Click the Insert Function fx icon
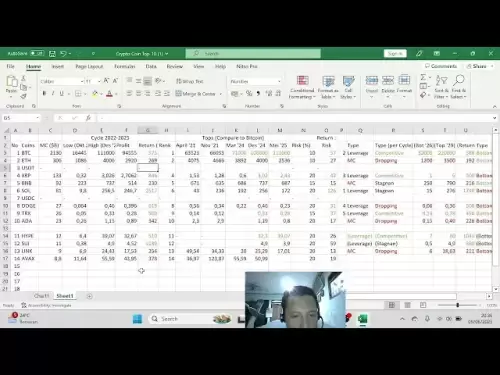 coord(88,118)
